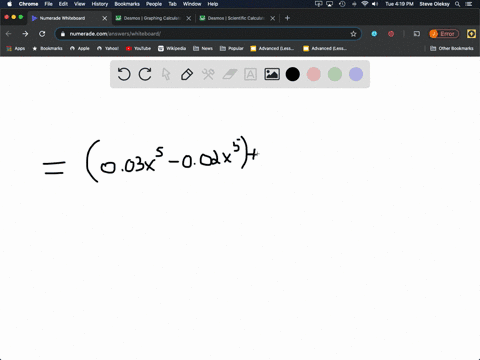Open first Advanced bookmark
The image size is (480, 360).
[272, 48]
